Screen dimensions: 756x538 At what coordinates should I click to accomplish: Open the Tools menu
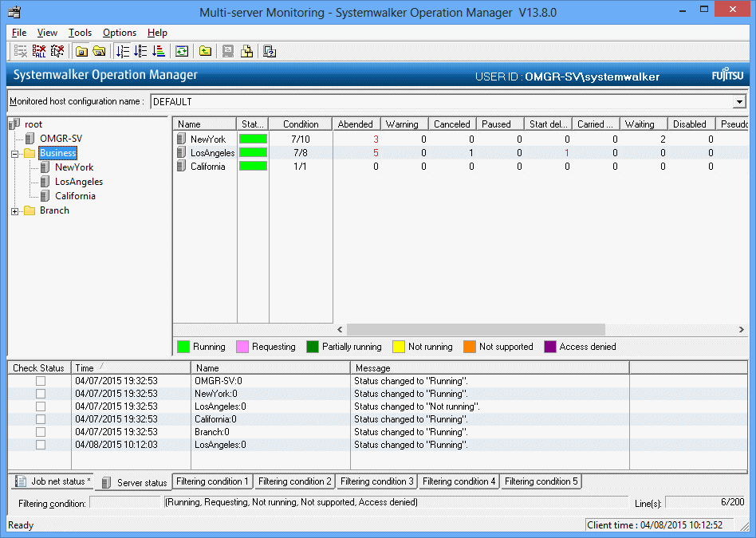(80, 33)
